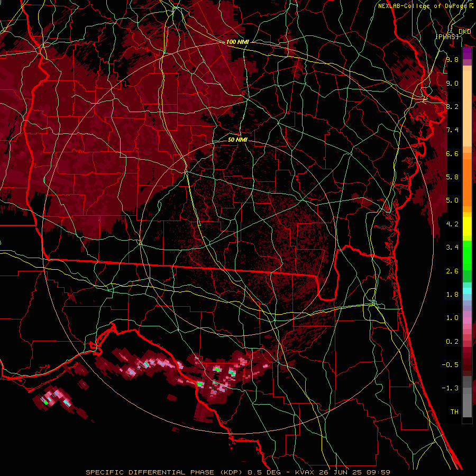
Task: Select the -0.5 scale value
Action: tap(450, 365)
